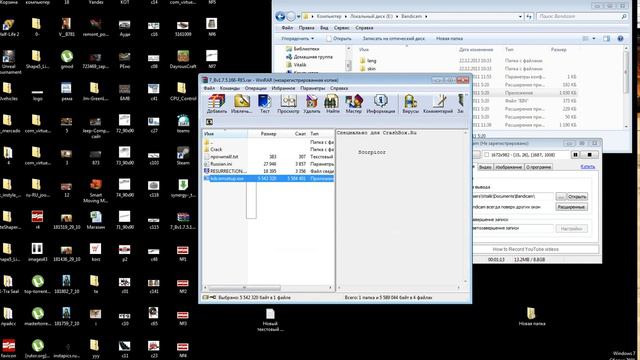Click the up-one-level icon below WinRAR toolbar

(x=209, y=122)
